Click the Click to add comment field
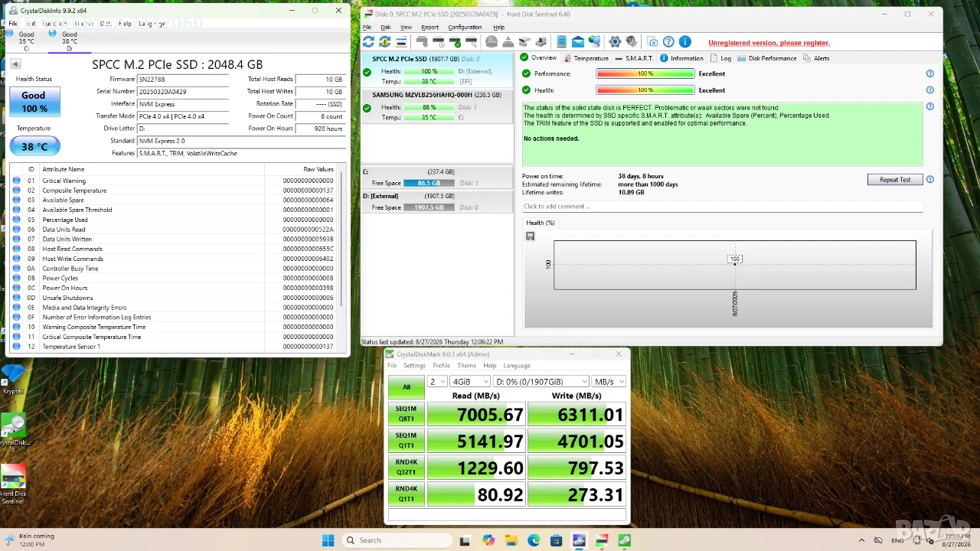This screenshot has width=980, height=551. click(x=722, y=207)
